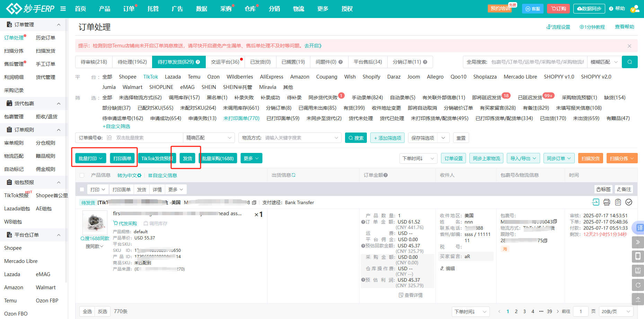
Task: Click the ship-out arrow icon in order row
Action: pyautogui.click(x=596, y=202)
